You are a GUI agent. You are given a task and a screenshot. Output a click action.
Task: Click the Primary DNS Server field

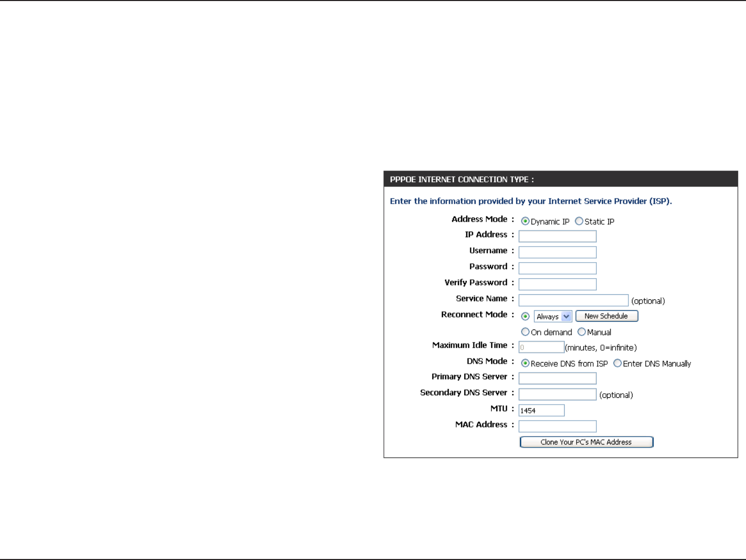tap(557, 379)
